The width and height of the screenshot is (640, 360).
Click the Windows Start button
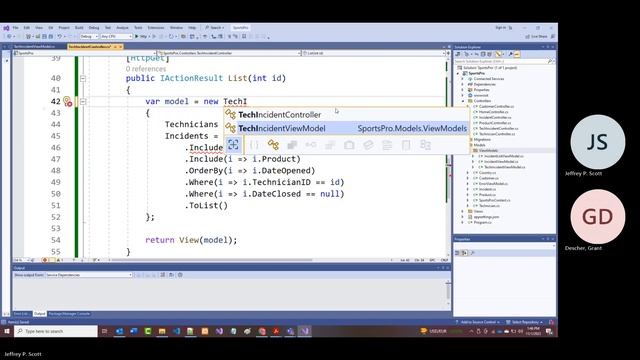pos(7,331)
